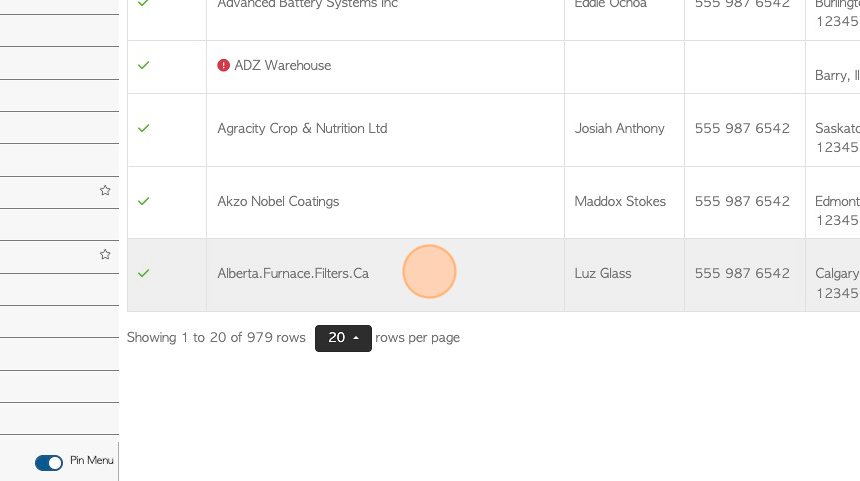
Task: Click green checkmark in Akzo Nobel Coatings row
Action: (144, 201)
